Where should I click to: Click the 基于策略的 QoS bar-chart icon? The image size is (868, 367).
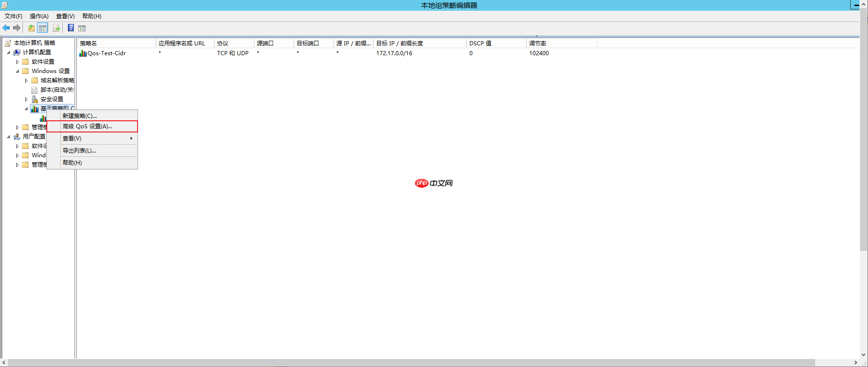35,109
